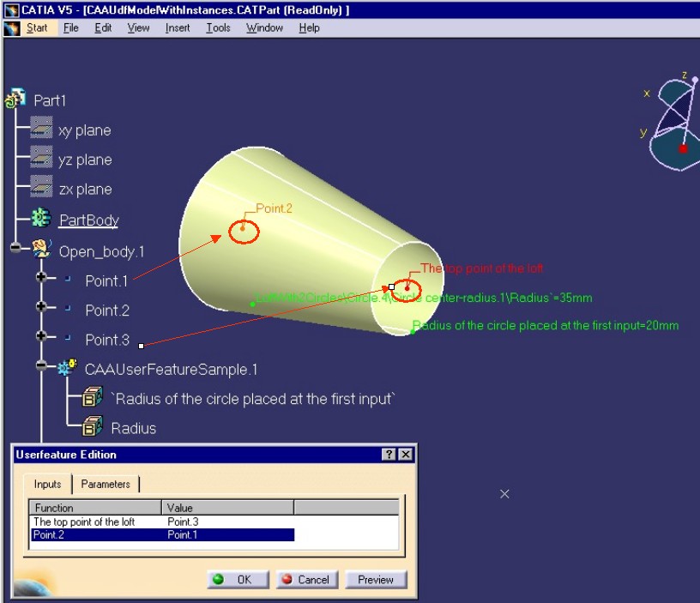Screen dimensions: 700x603
Task: Open the Window menu
Action: click(265, 28)
